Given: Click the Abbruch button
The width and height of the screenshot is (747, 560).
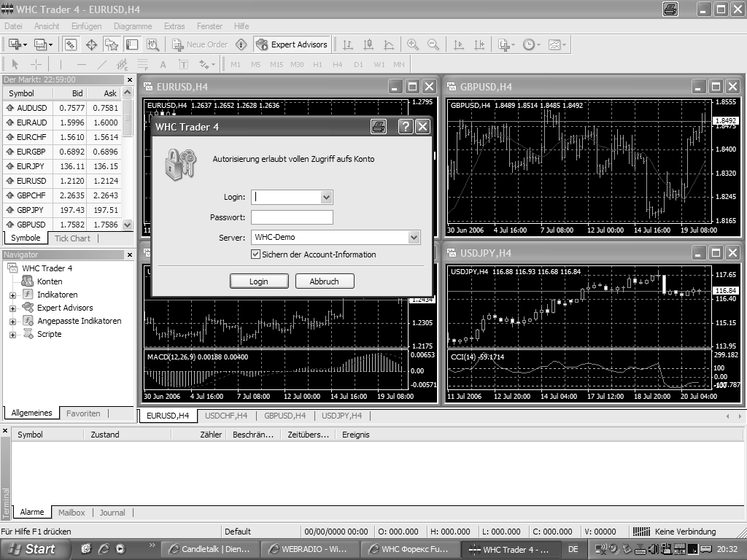Looking at the screenshot, I should point(324,281).
